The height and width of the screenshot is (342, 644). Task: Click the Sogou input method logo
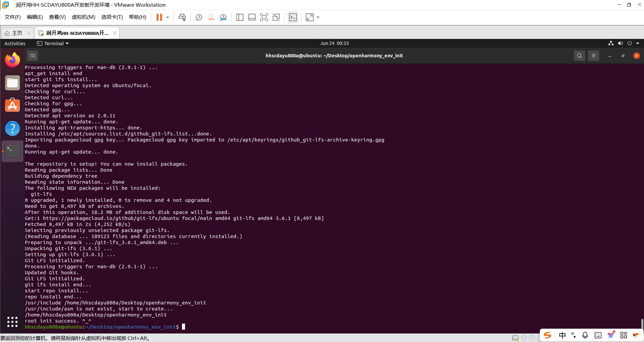(x=548, y=335)
